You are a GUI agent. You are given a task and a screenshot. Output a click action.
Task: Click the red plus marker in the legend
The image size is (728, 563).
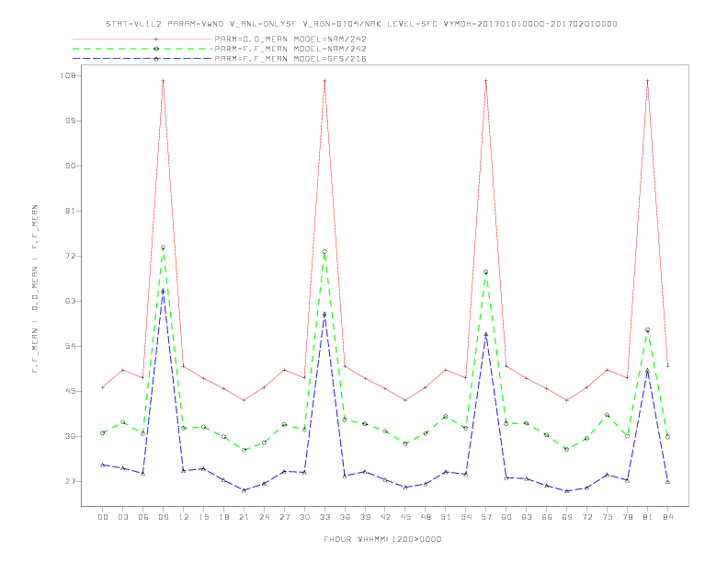point(156,39)
